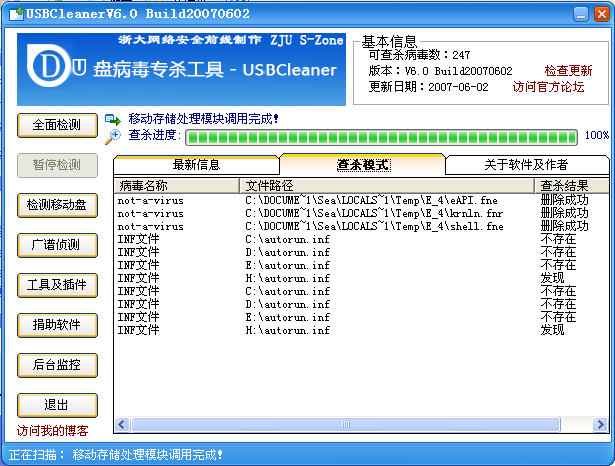Viewport: 615px width, 466px height.
Task: Switch to the 最新信息 tab
Action: (196, 165)
